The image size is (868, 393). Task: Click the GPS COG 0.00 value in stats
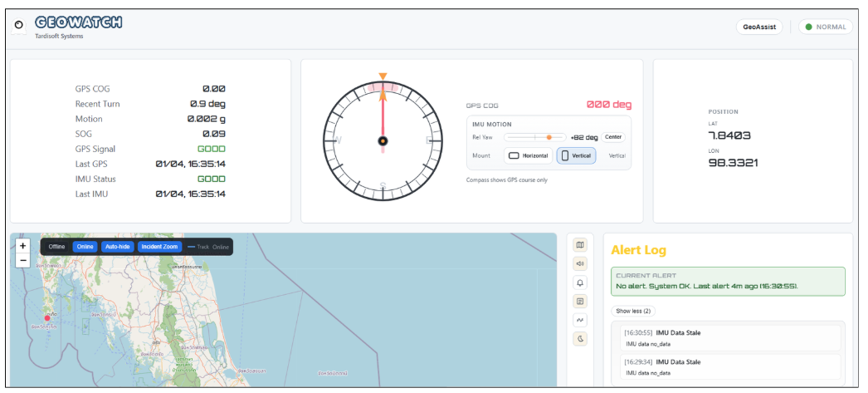tap(213, 89)
